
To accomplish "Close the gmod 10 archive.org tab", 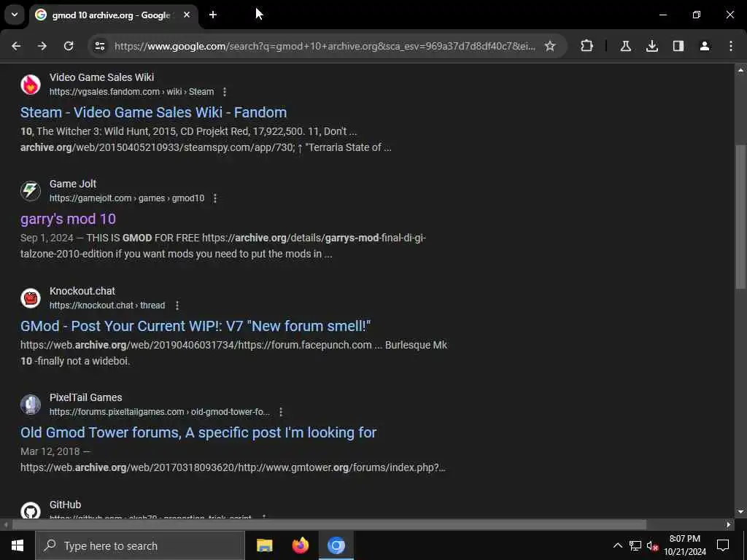I will click(x=187, y=15).
